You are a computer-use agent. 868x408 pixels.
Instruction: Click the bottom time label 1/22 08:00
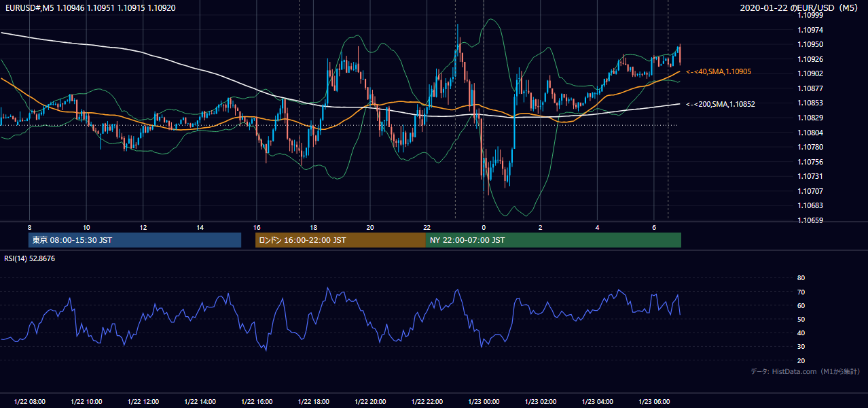(x=29, y=402)
